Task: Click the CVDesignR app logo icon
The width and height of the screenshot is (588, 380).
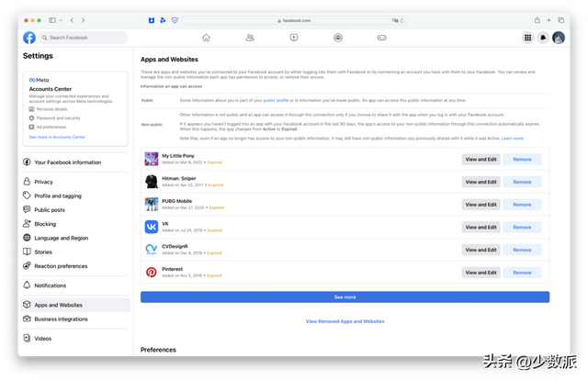Action: tap(152, 250)
